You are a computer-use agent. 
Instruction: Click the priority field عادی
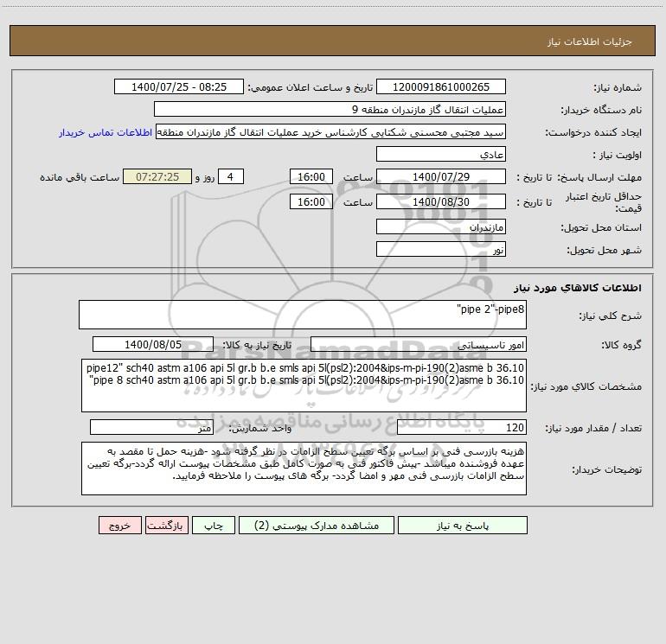click(x=441, y=154)
